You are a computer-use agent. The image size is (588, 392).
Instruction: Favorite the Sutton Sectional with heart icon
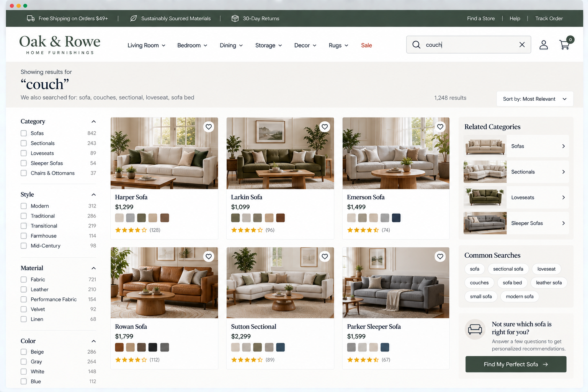pos(325,256)
